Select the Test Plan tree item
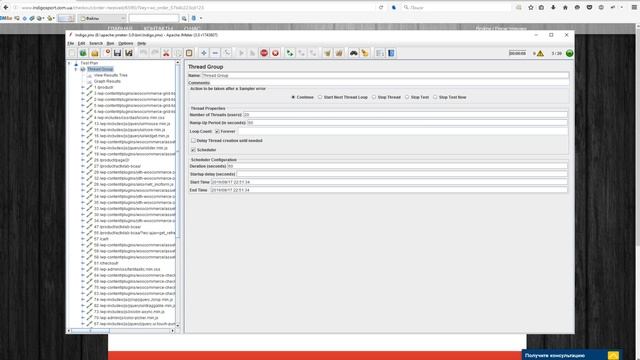Image resolution: width=640 pixels, height=360 pixels. coord(89,63)
